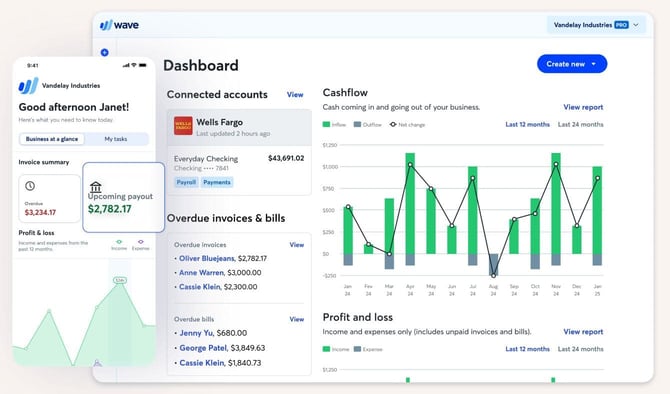Click the Everyday Checking account row
This screenshot has width=670, height=394.
point(239,171)
